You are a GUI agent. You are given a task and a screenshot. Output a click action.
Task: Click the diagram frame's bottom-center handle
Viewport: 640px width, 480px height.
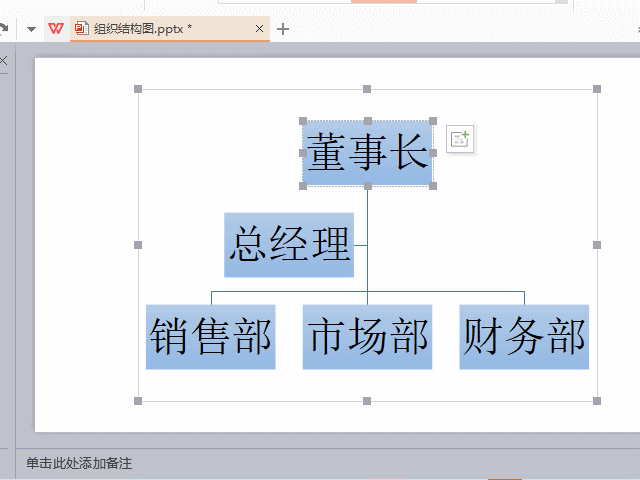(x=367, y=401)
